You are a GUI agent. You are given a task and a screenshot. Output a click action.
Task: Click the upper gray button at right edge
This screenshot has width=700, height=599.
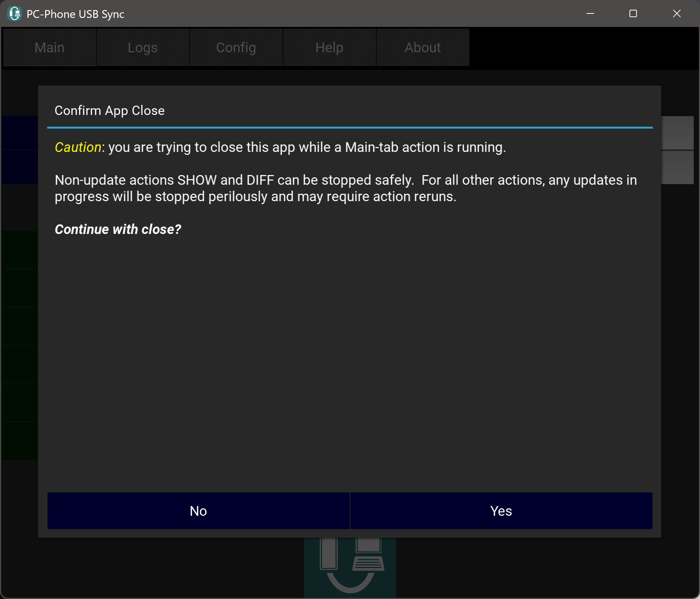click(x=677, y=132)
